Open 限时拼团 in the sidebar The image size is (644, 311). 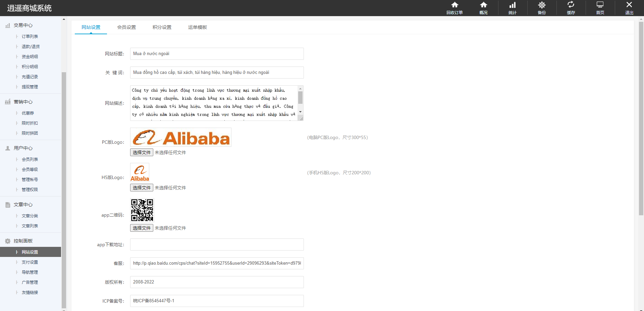tap(30, 133)
